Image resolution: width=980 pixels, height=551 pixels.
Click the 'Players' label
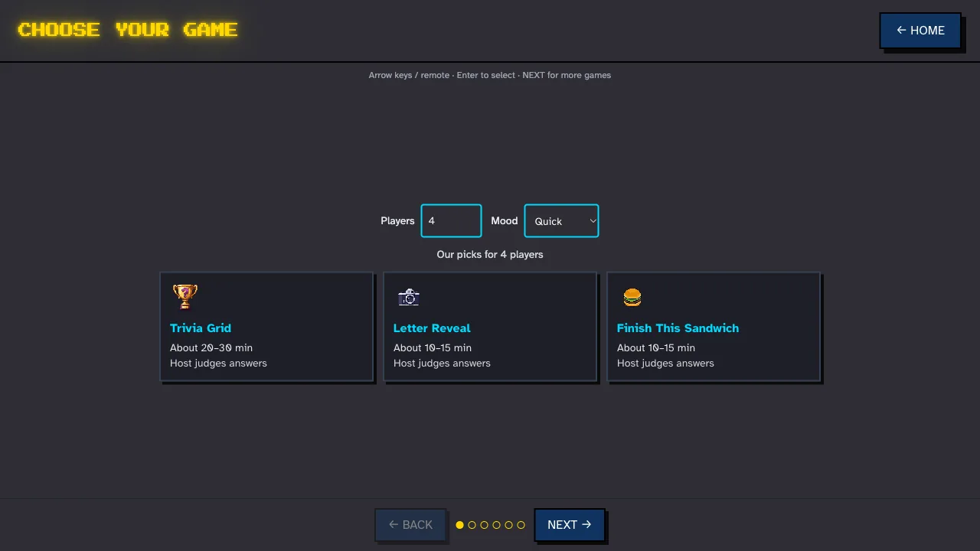click(397, 220)
